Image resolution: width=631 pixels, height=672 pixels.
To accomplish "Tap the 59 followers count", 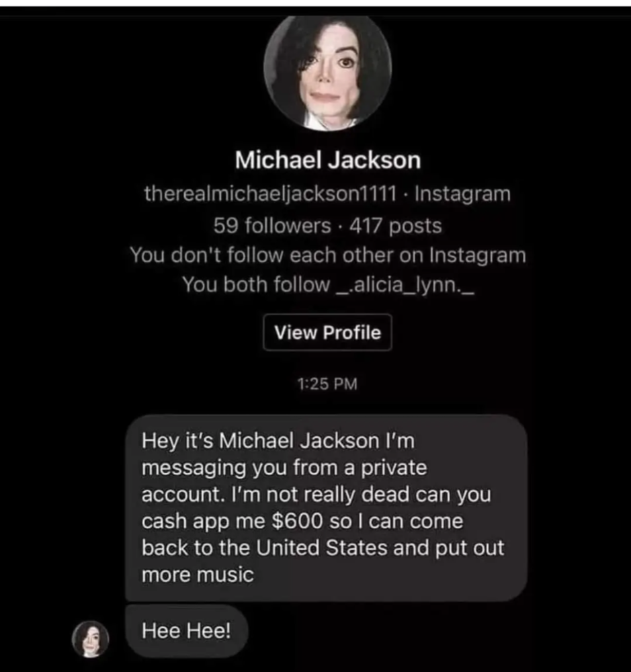I will pos(272,225).
